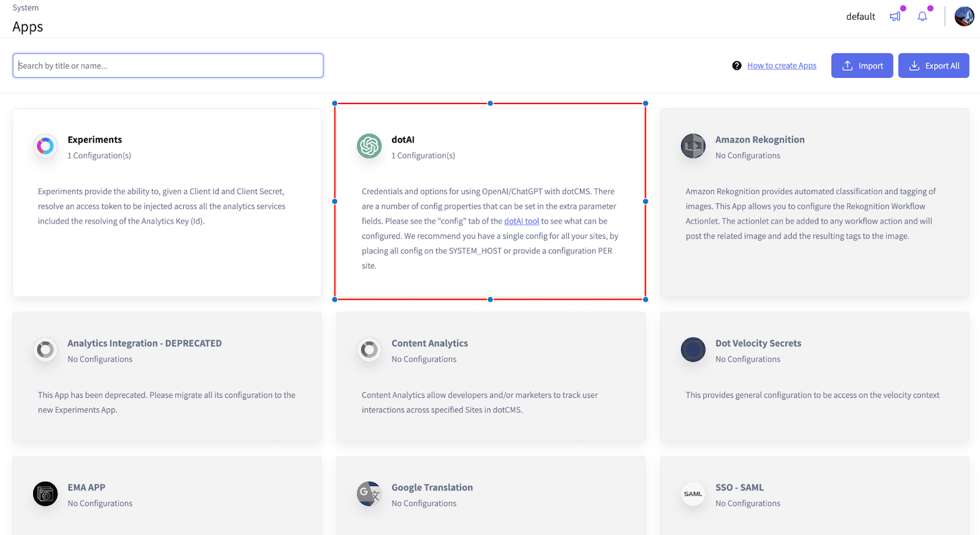Click the Export All button

[933, 65]
